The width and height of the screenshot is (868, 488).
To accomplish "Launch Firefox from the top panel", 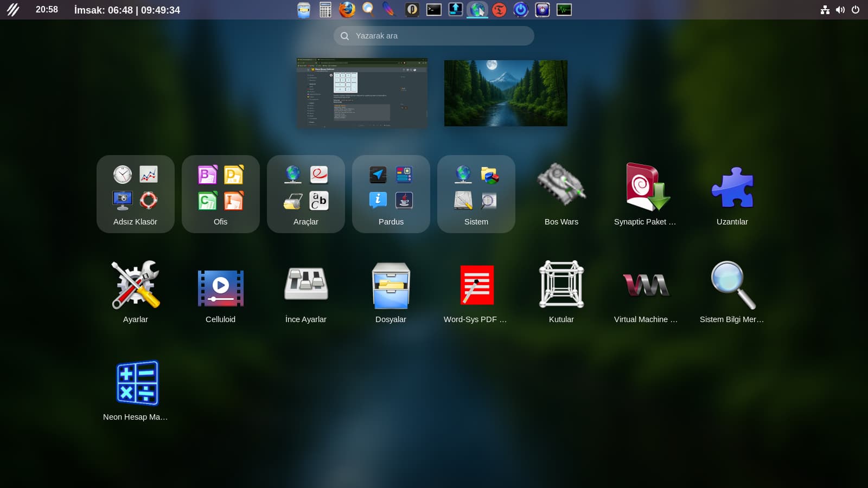I will coord(347,10).
